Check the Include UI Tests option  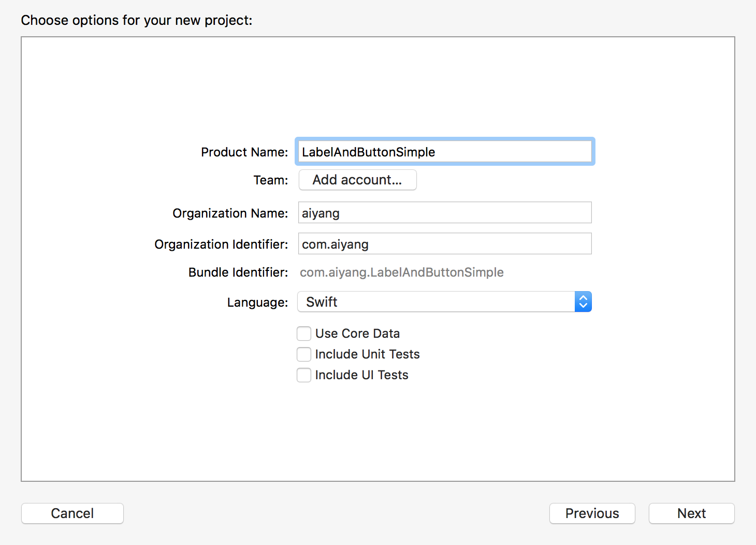click(x=304, y=375)
